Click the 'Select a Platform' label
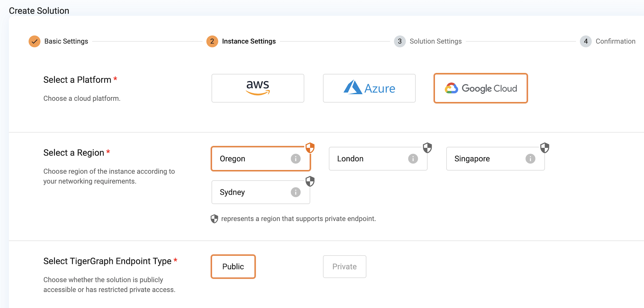The image size is (644, 308). (x=77, y=79)
